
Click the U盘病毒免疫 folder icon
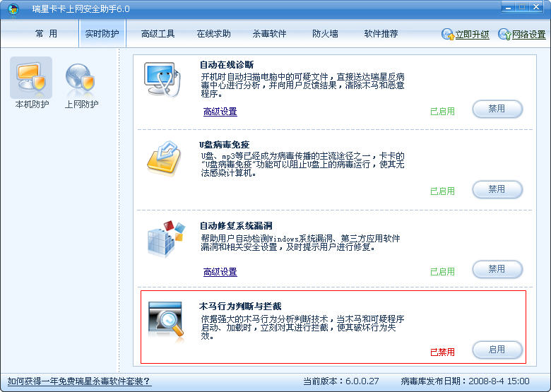tap(164, 157)
